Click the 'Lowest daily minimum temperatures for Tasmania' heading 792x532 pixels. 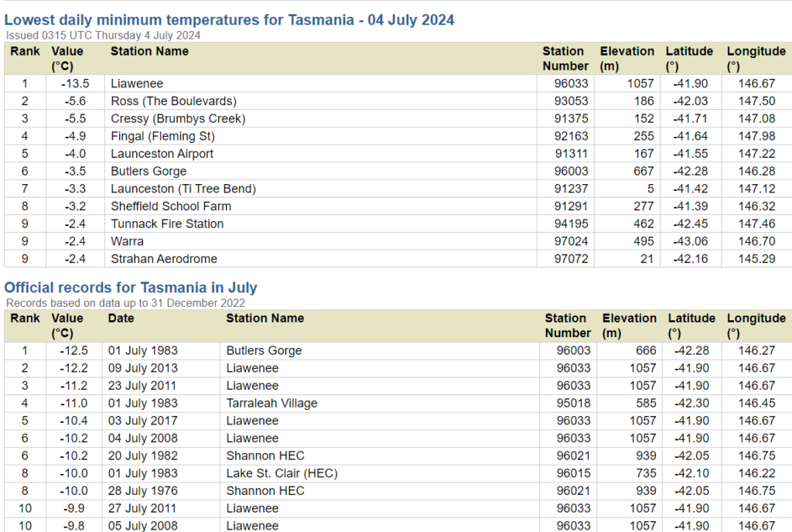coord(229,19)
